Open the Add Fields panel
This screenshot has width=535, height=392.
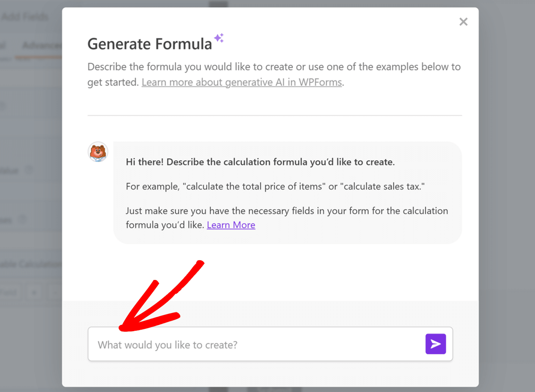tap(25, 16)
